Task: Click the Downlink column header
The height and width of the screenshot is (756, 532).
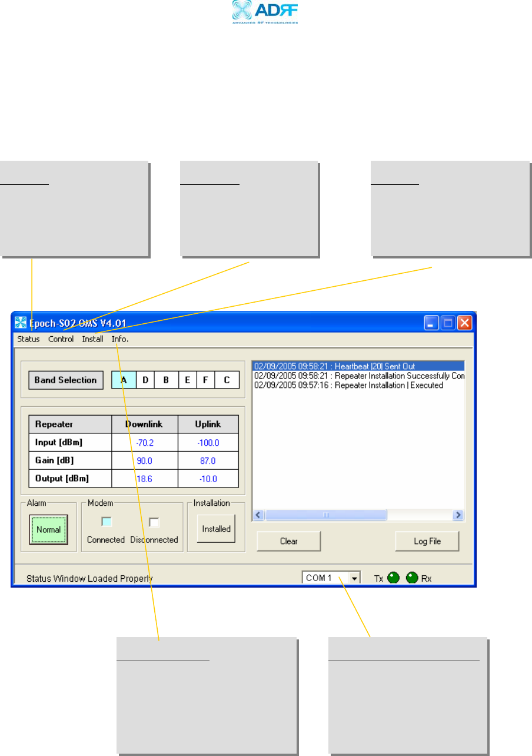Action: 145,424
